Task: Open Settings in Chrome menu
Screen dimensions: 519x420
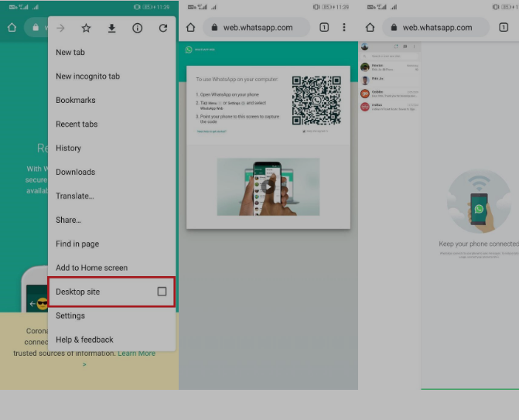Action: 111,316
